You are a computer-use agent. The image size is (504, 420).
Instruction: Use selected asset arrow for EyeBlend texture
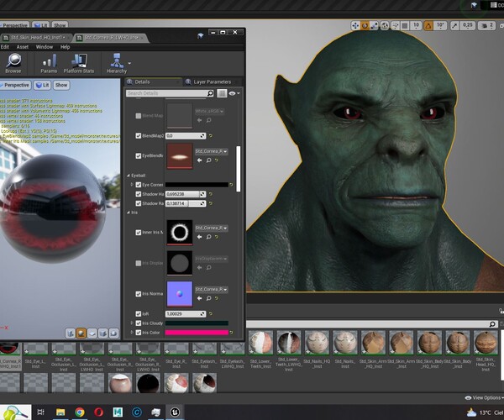pyautogui.click(x=200, y=160)
